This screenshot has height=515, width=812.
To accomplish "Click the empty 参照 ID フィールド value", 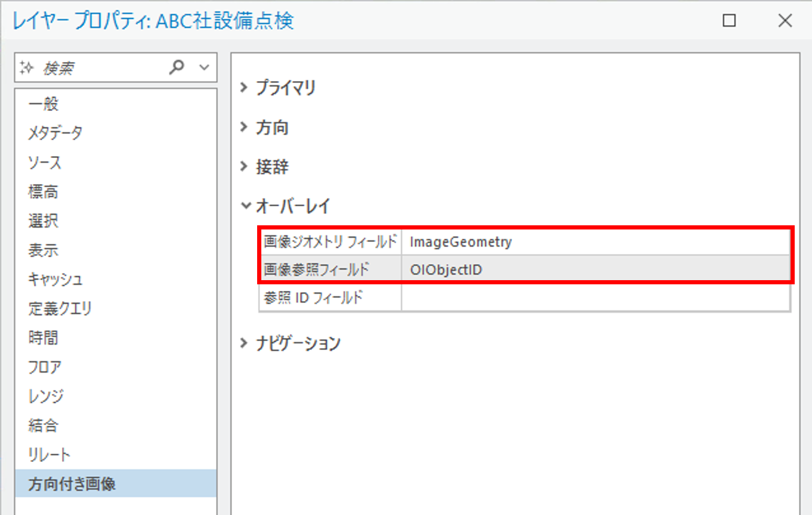I will click(x=595, y=297).
